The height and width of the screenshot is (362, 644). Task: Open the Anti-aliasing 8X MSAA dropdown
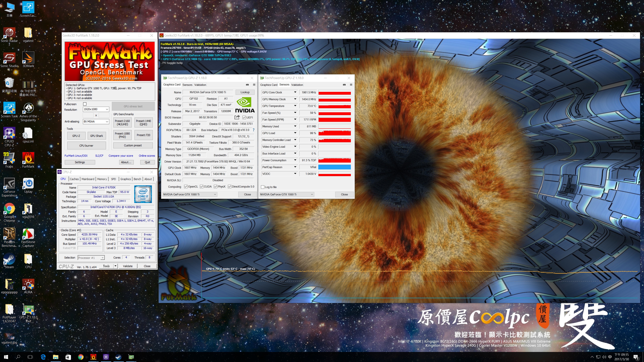click(96, 121)
